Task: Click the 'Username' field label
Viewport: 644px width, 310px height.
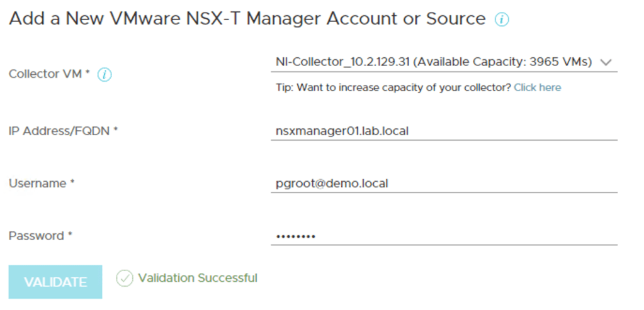Action: pos(37,183)
